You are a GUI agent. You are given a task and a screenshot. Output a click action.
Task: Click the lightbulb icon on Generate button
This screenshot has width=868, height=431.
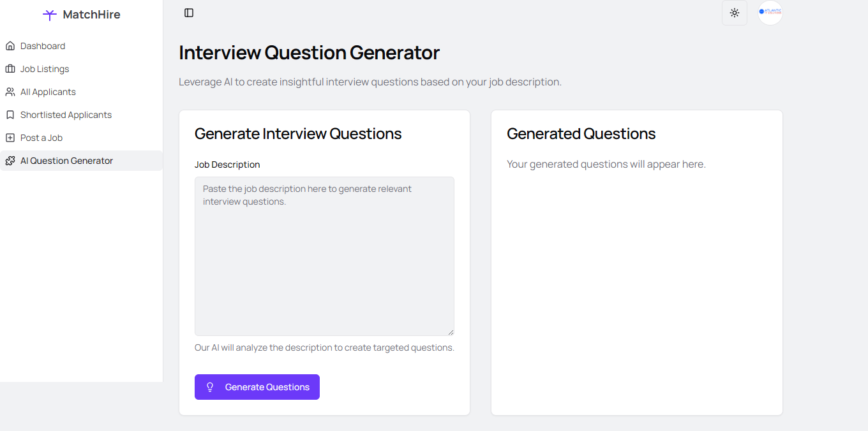tap(210, 387)
